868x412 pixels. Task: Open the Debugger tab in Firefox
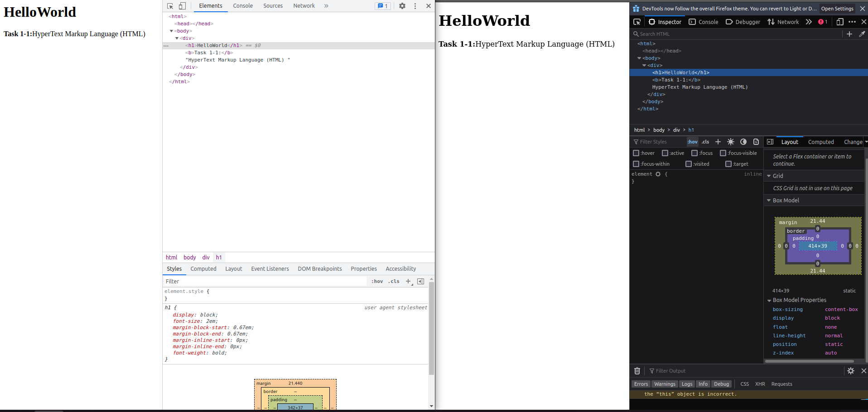[x=743, y=22]
